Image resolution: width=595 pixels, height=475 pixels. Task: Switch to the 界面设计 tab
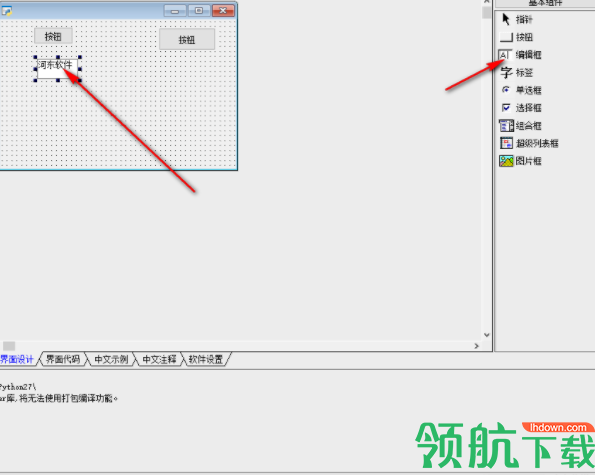point(17,359)
